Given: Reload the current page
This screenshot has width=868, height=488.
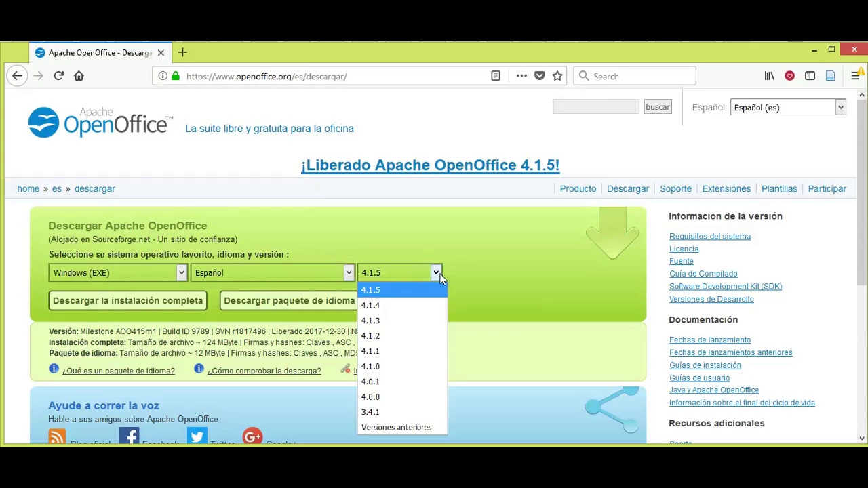Looking at the screenshot, I should pyautogui.click(x=58, y=76).
